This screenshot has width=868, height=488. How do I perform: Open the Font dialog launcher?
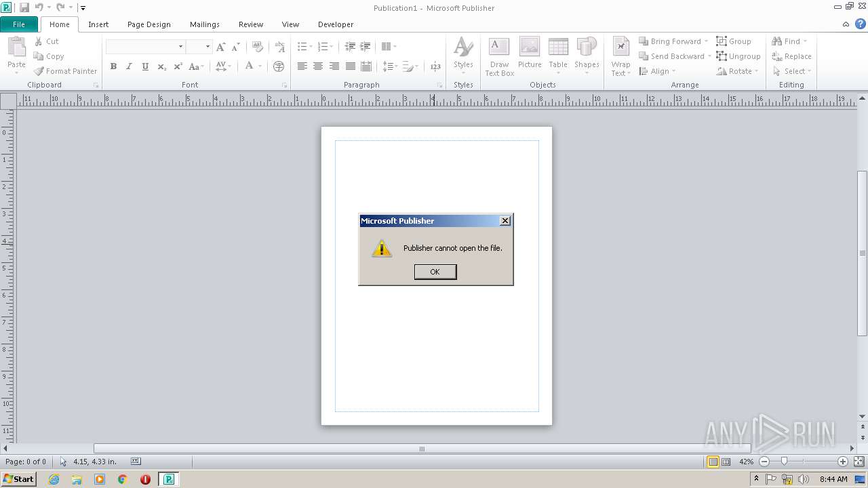point(284,85)
